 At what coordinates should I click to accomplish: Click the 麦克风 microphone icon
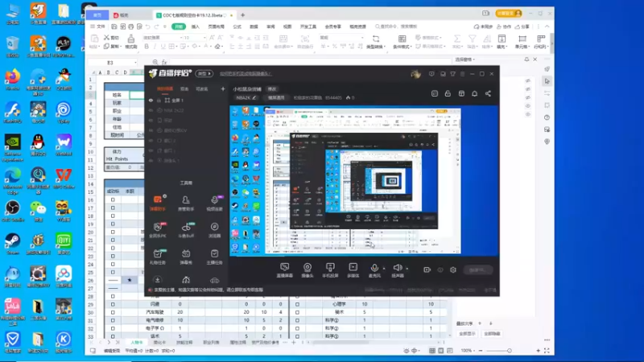click(374, 268)
